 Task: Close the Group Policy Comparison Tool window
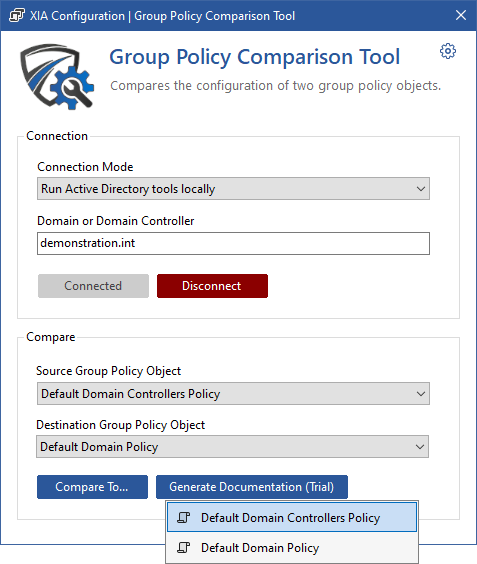click(x=461, y=15)
